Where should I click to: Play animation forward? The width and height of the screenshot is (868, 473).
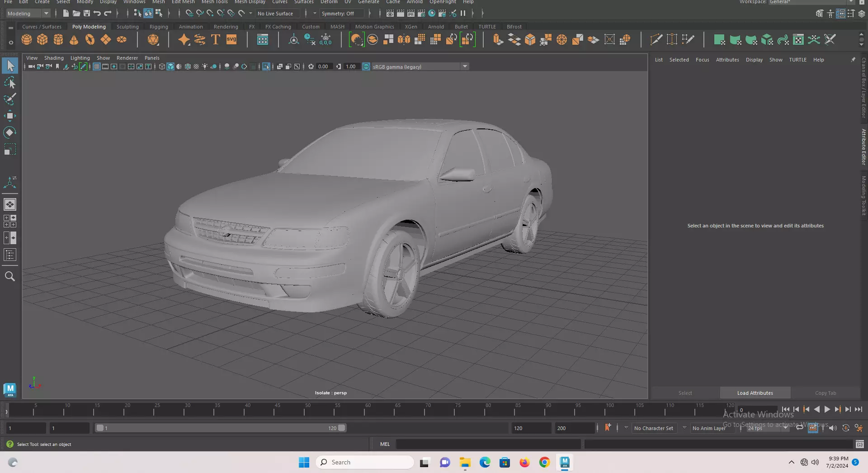[827, 409]
